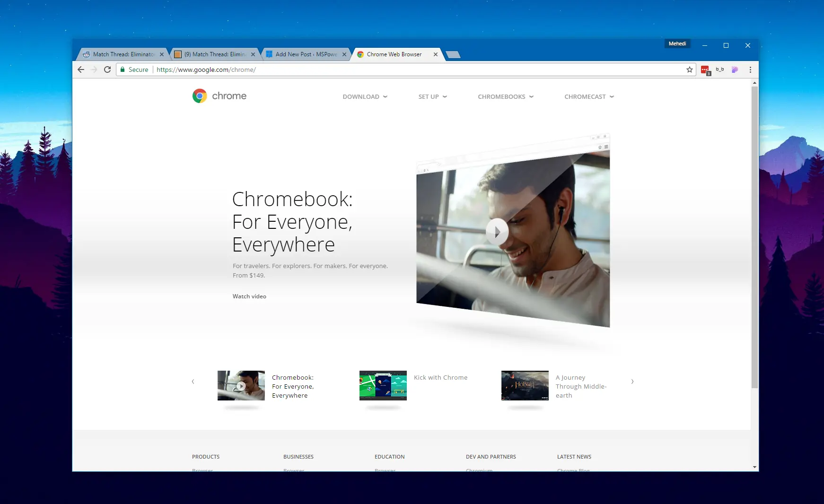Click the red extension icon in the toolbar
This screenshot has height=504, width=824.
pyautogui.click(x=705, y=70)
